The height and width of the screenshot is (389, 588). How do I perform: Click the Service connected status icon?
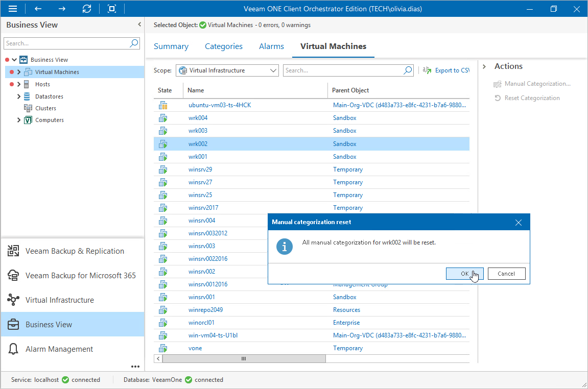[65, 380]
